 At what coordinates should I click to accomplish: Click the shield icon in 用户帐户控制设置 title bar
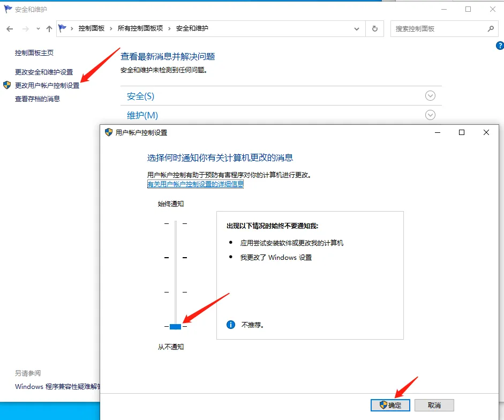coord(108,132)
